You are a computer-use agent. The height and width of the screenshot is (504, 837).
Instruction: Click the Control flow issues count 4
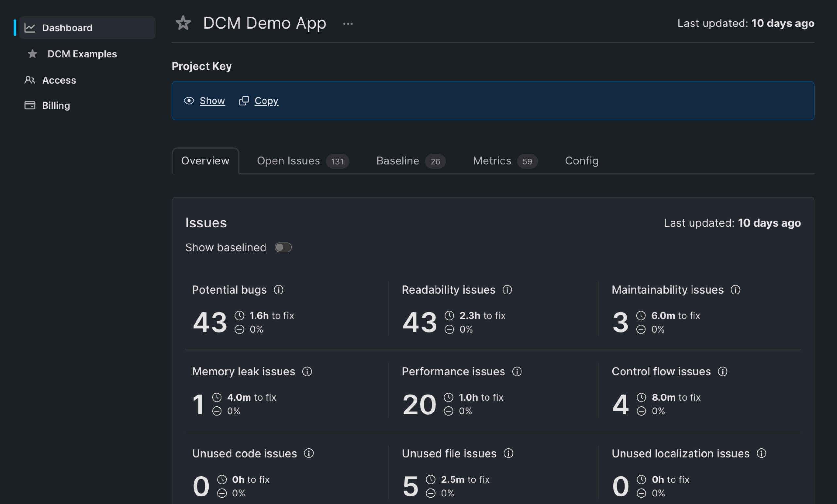621,405
